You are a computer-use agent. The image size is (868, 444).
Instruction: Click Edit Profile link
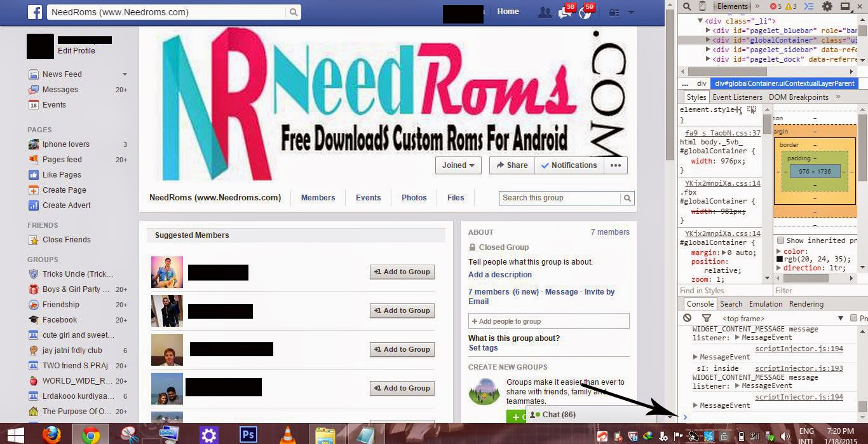pos(76,51)
